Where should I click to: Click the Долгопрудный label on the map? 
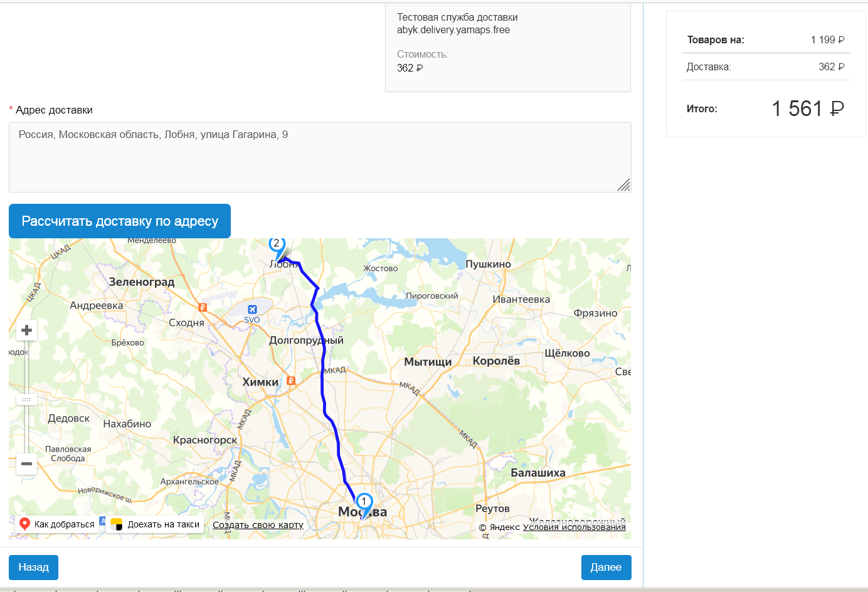(x=306, y=340)
